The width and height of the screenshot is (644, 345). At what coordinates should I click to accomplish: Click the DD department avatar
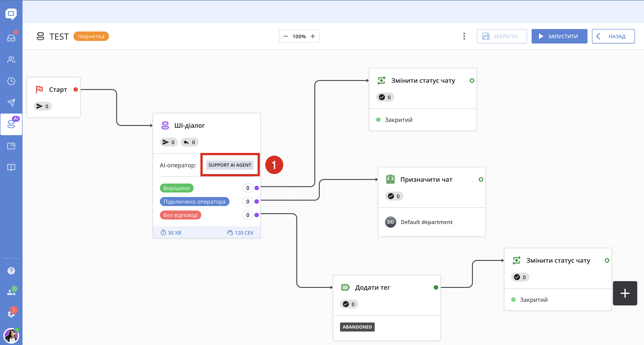[390, 222]
